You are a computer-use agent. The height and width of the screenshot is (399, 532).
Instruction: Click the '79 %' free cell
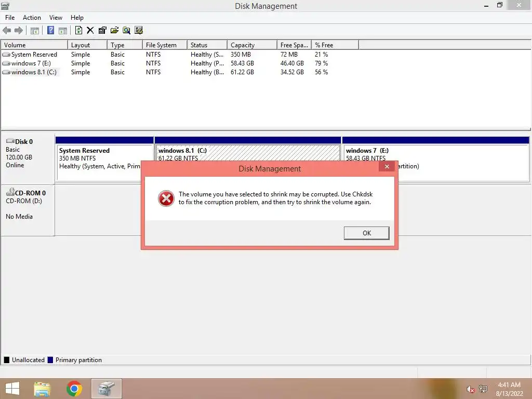[321, 63]
